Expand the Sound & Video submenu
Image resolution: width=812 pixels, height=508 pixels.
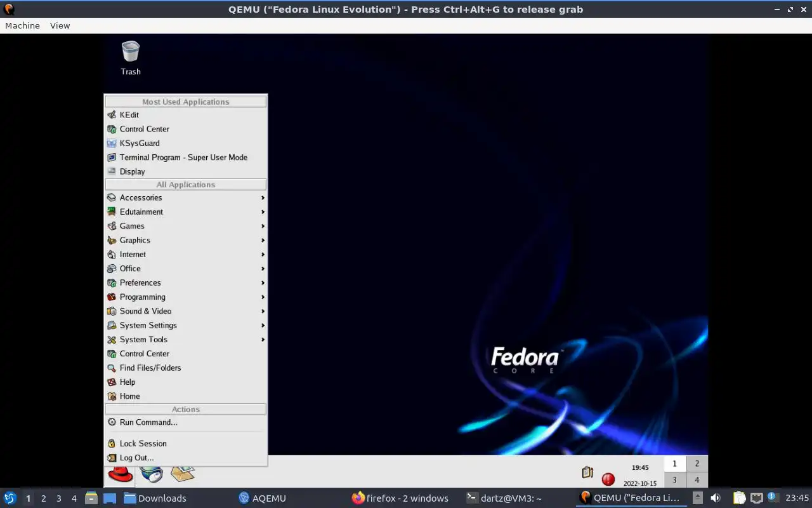click(x=185, y=311)
